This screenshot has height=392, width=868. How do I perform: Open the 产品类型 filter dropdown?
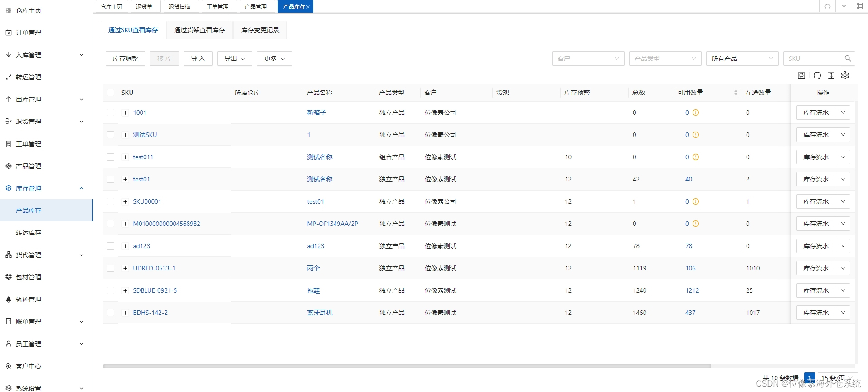click(665, 59)
